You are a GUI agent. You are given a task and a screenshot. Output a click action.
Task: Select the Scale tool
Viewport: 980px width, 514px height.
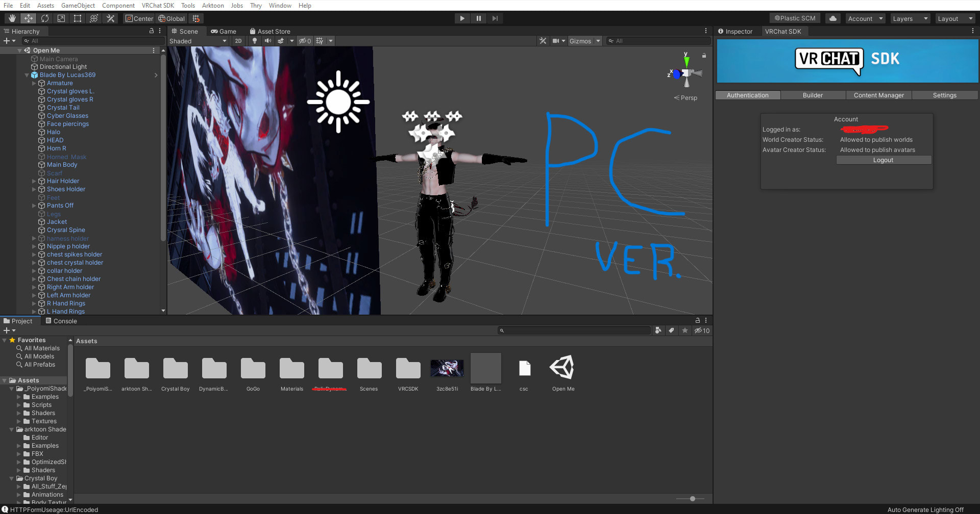click(x=61, y=18)
